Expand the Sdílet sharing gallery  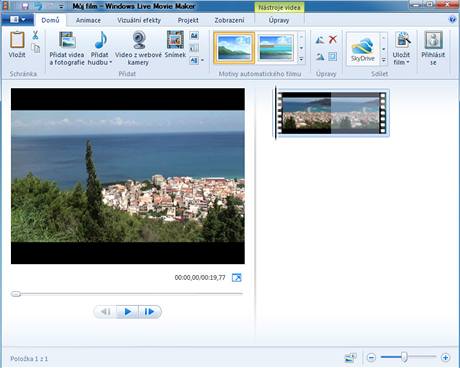pyautogui.click(x=384, y=60)
